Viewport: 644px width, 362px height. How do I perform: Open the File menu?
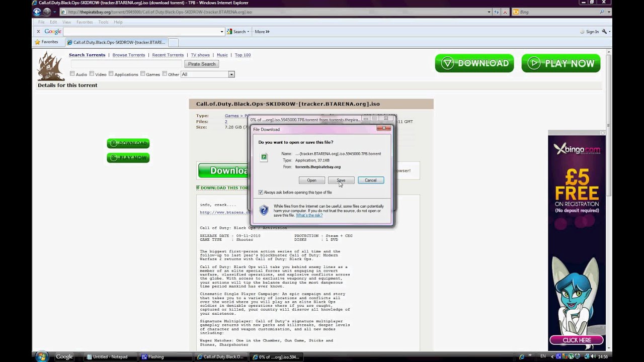tap(41, 22)
